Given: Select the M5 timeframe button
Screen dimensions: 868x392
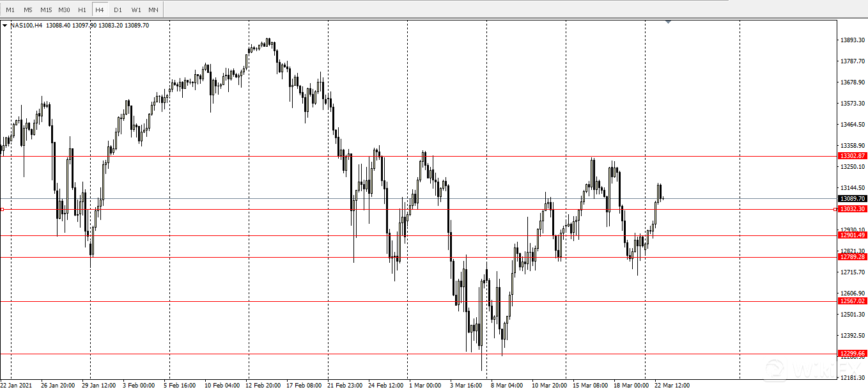Looking at the screenshot, I should tap(28, 10).
